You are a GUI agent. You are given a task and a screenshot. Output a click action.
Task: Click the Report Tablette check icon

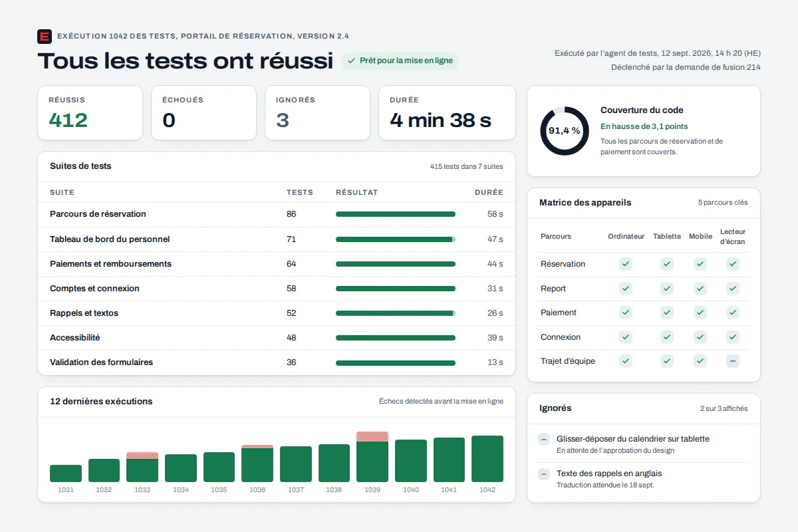667,289
